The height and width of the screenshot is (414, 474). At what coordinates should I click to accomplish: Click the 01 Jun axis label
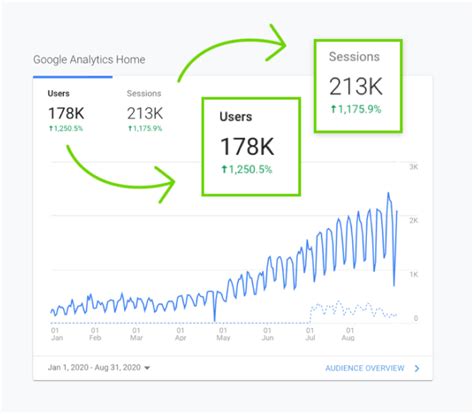point(267,334)
